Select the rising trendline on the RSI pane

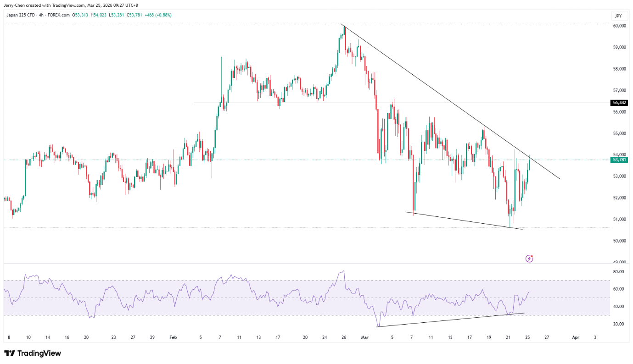450,320
